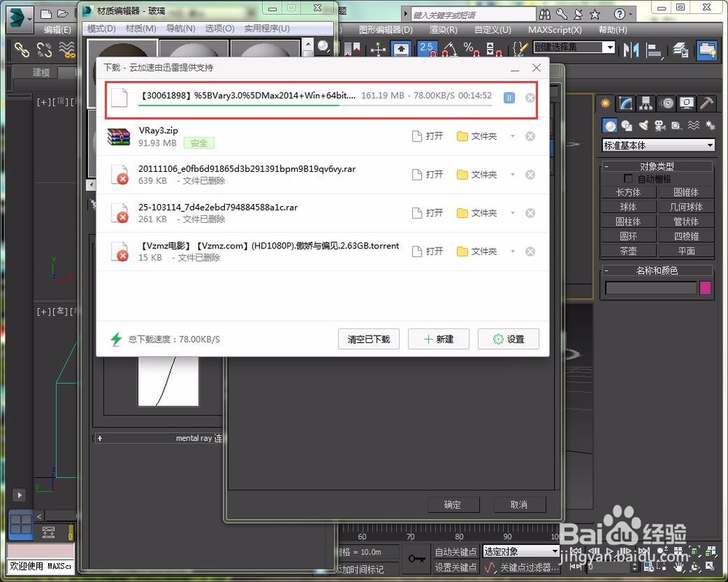Open the Vzmz torrent file
This screenshot has height=582, width=728.
(x=427, y=251)
